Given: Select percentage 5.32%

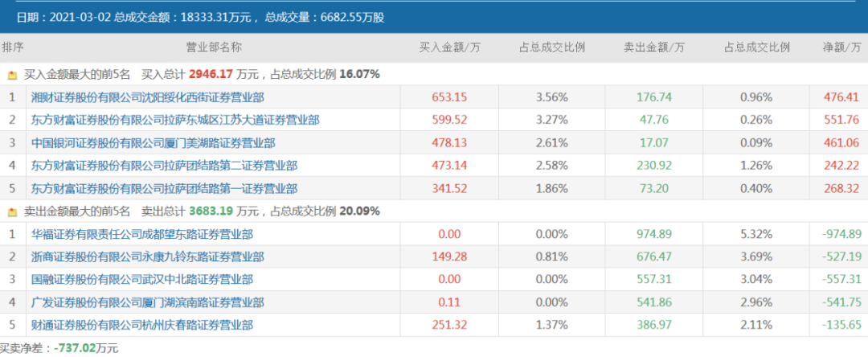Looking at the screenshot, I should pos(756,235).
